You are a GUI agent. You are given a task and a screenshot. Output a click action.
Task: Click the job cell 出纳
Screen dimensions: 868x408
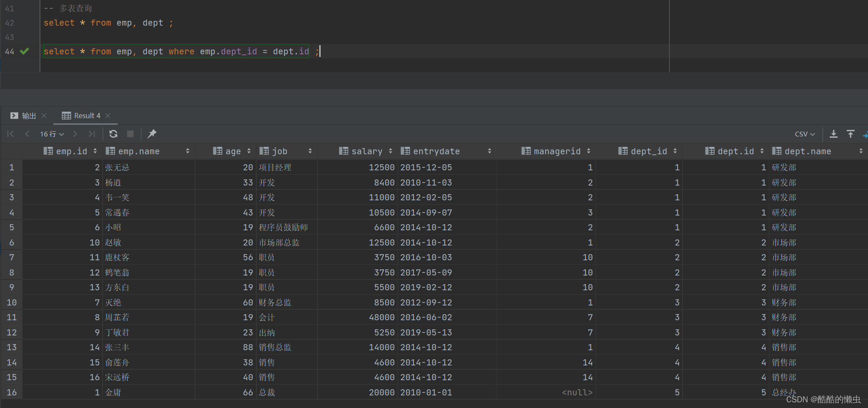pyautogui.click(x=287, y=332)
